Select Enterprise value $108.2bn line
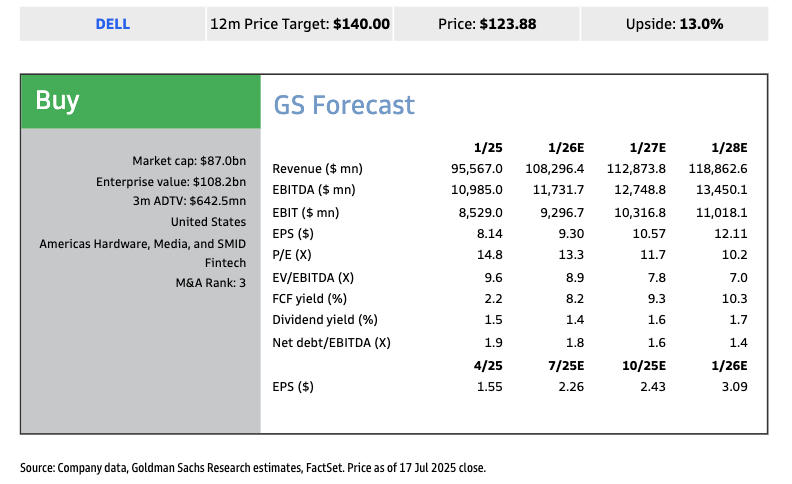792x484 pixels. (171, 181)
